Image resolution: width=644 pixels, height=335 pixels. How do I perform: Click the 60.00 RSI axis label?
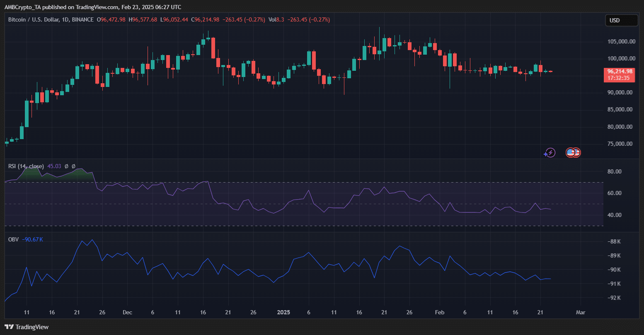(x=615, y=193)
